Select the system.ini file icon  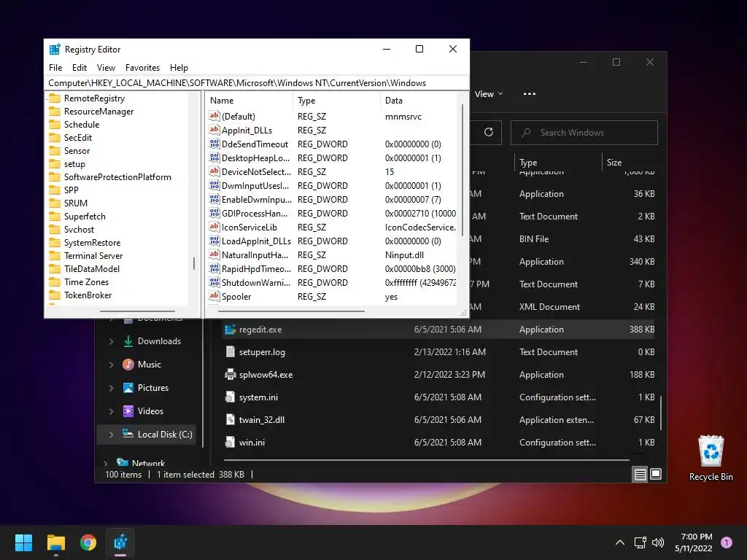(x=230, y=397)
